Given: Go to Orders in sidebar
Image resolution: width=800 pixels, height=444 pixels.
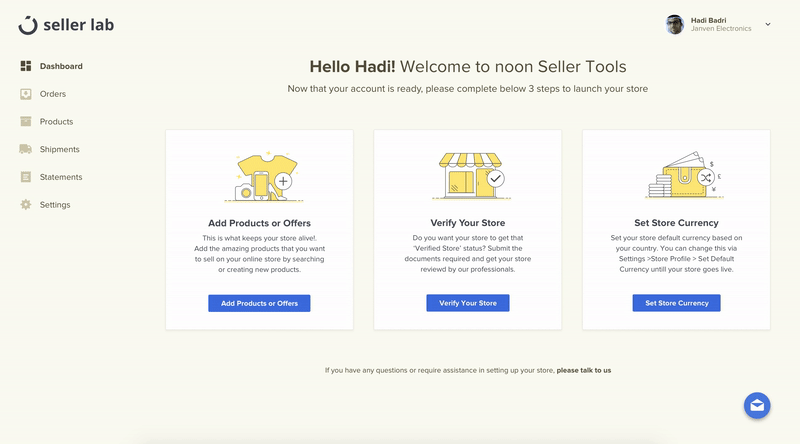Looking at the screenshot, I should click(53, 94).
